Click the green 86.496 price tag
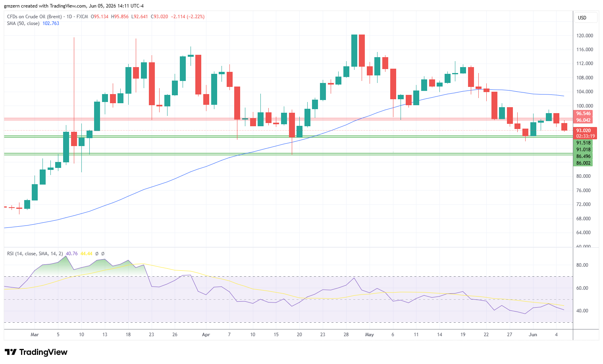Image resolution: width=603 pixels, height=364 pixels. click(x=584, y=156)
